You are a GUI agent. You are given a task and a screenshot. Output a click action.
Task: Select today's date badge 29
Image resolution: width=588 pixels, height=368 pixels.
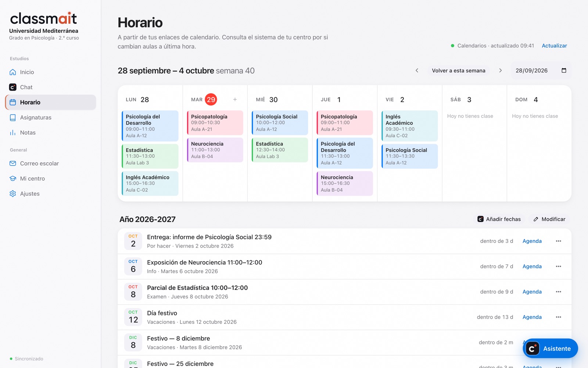pyautogui.click(x=211, y=99)
